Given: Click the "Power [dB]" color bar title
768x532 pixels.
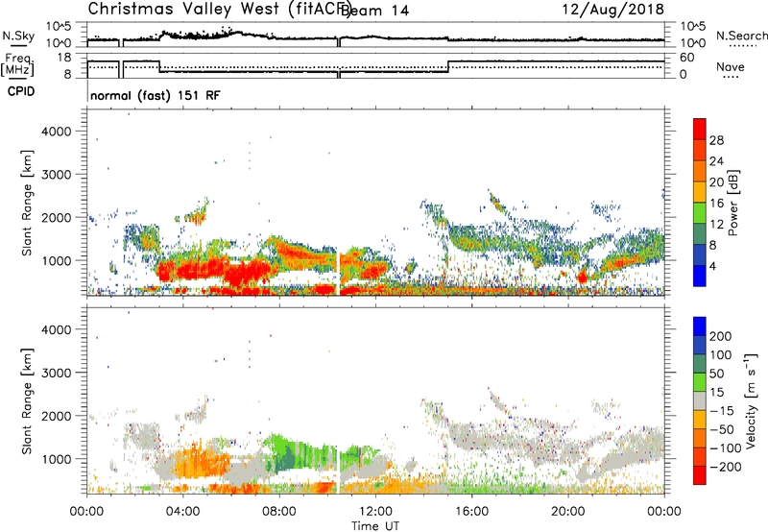Looking at the screenshot, I should tap(732, 203).
